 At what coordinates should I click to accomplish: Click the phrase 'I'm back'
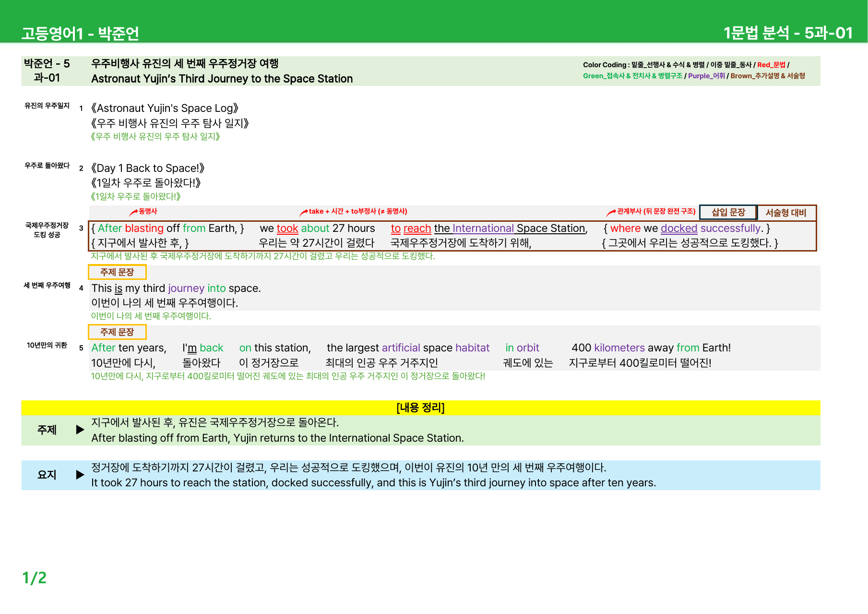coord(203,348)
